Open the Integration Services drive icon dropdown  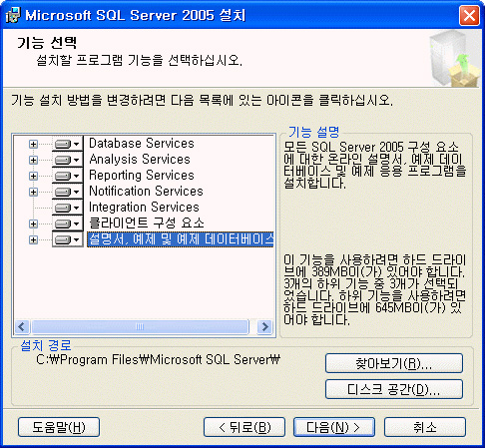click(x=67, y=208)
